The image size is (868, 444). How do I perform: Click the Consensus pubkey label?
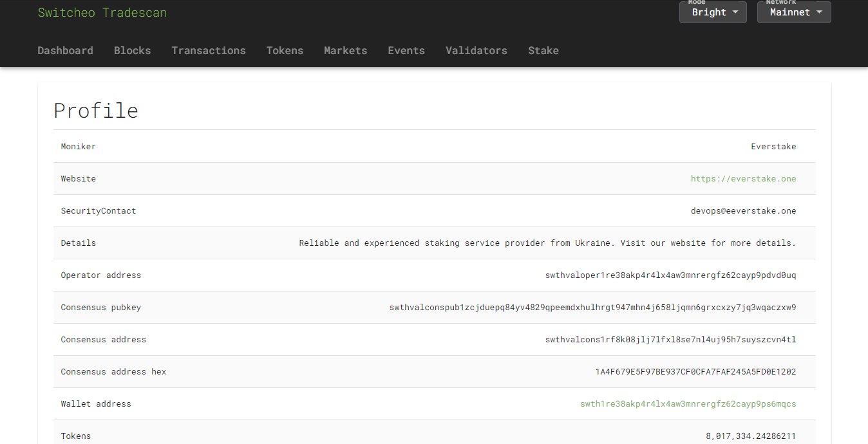(x=101, y=308)
